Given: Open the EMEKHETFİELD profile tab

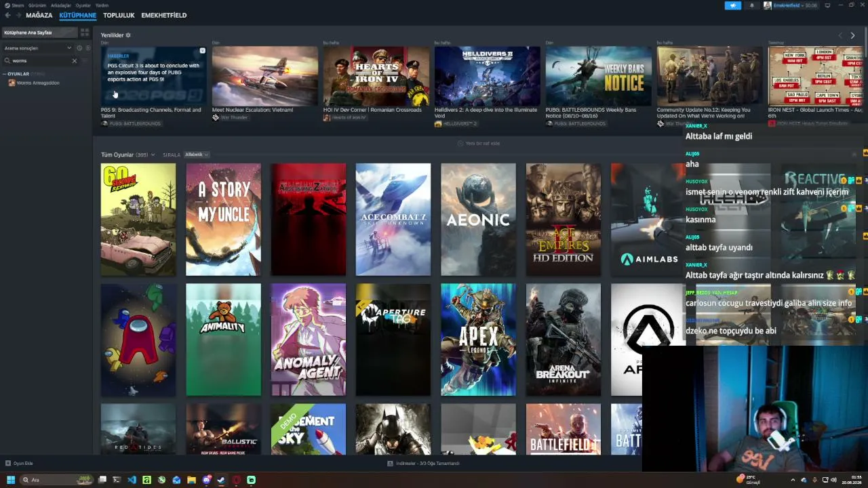Looking at the screenshot, I should 163,15.
